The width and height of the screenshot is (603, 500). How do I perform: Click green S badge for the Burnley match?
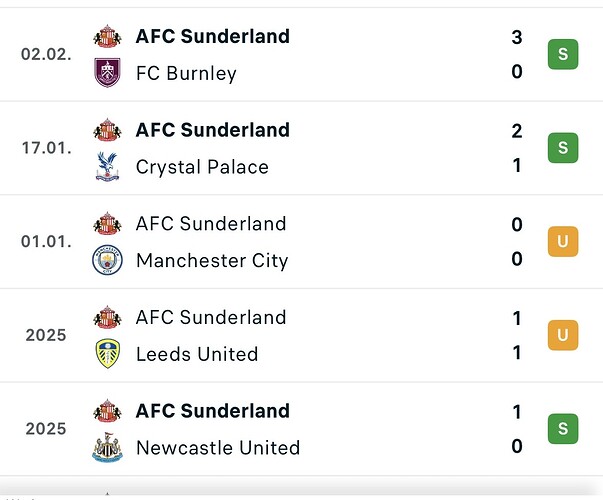[x=563, y=54]
